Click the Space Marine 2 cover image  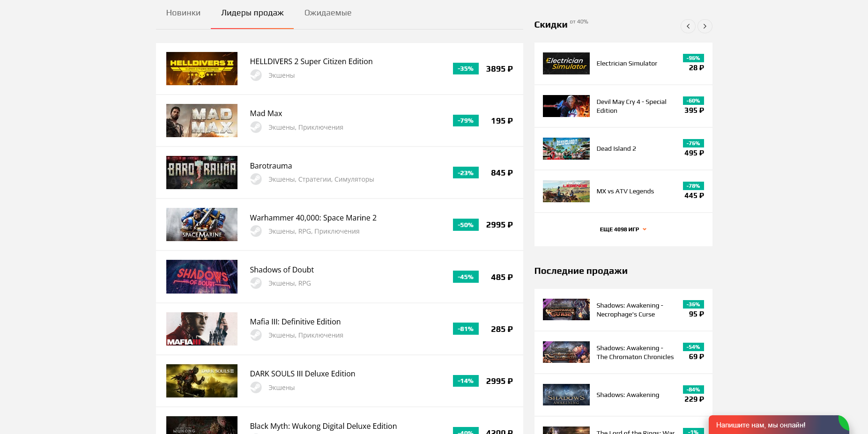202,224
